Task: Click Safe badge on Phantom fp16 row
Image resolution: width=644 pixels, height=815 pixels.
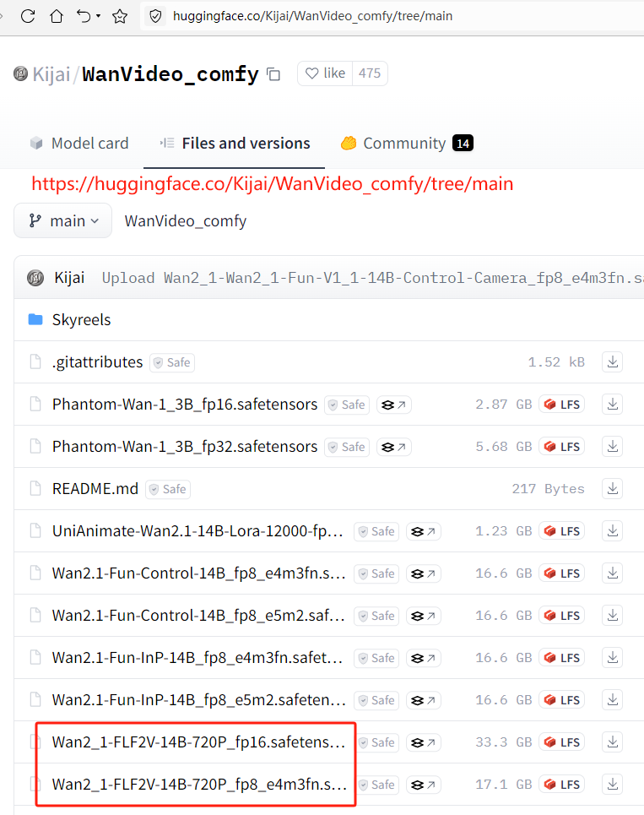Action: [x=347, y=405]
